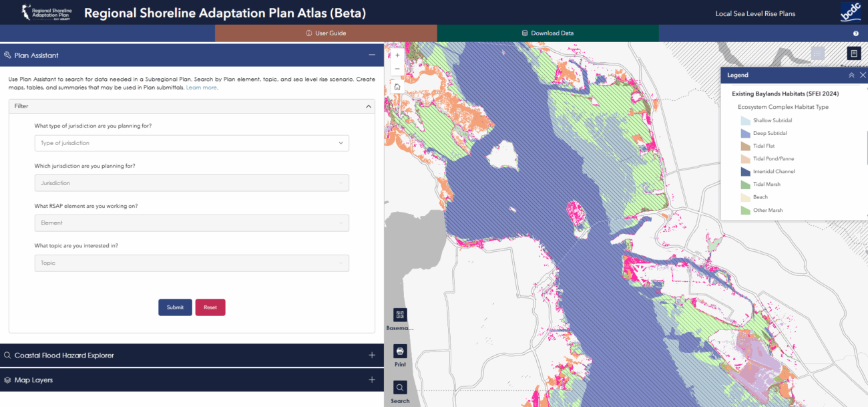Reset map to home extent
868x407 pixels.
(397, 86)
